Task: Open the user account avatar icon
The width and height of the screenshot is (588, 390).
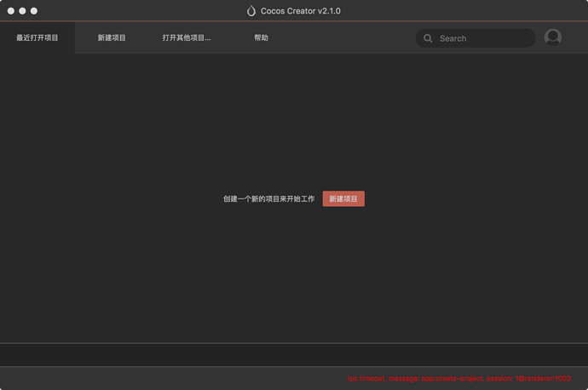Action: [553, 37]
